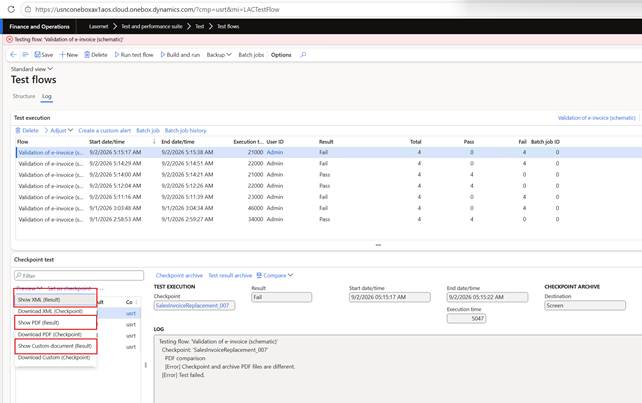Open Batch job in Test execution

tap(148, 130)
